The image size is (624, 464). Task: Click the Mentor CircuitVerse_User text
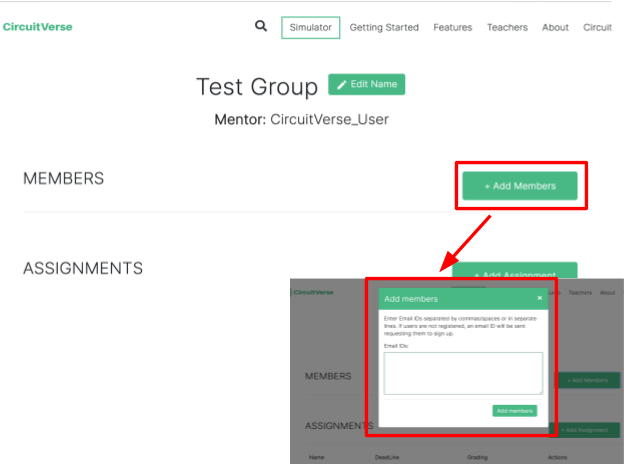pyautogui.click(x=301, y=120)
